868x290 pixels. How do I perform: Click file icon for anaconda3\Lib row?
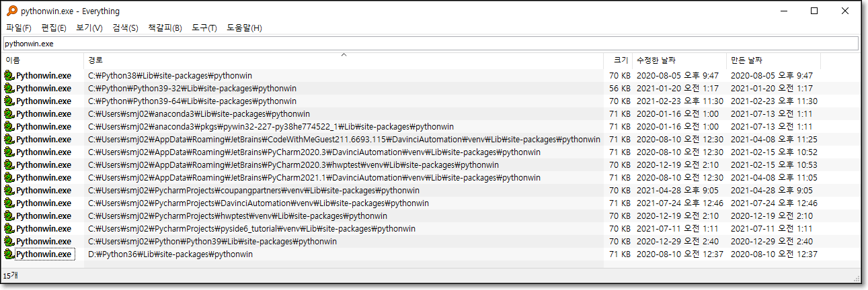pos(9,114)
